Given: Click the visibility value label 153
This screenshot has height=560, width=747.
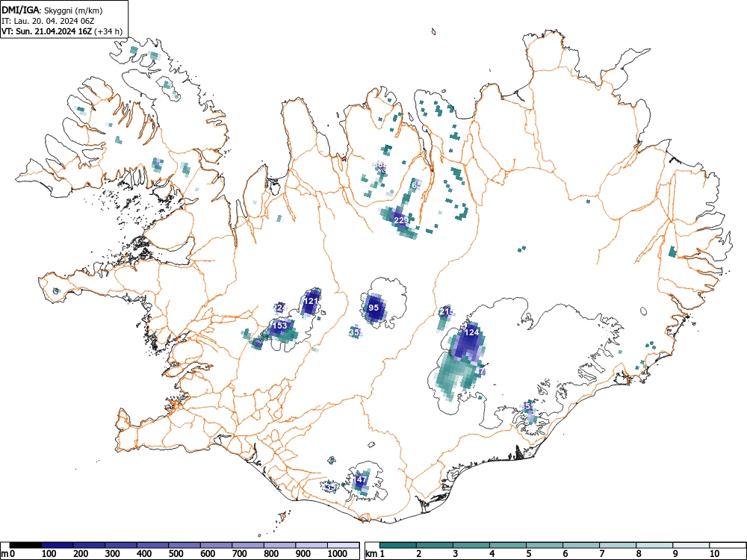Looking at the screenshot, I should (x=279, y=326).
